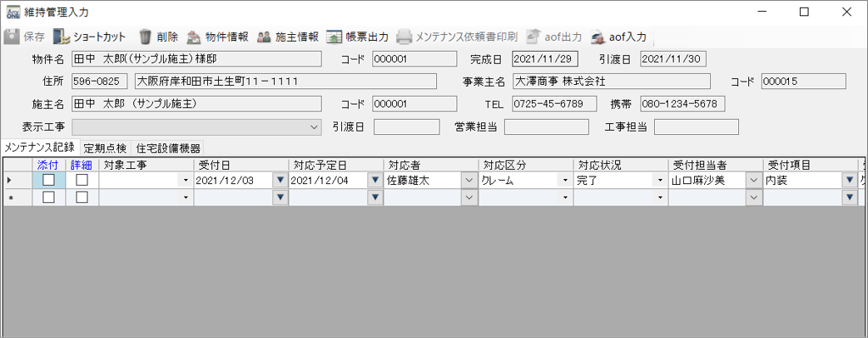The width and height of the screenshot is (868, 338).
Task: Switch to the 定期点検 tab
Action: pos(105,148)
